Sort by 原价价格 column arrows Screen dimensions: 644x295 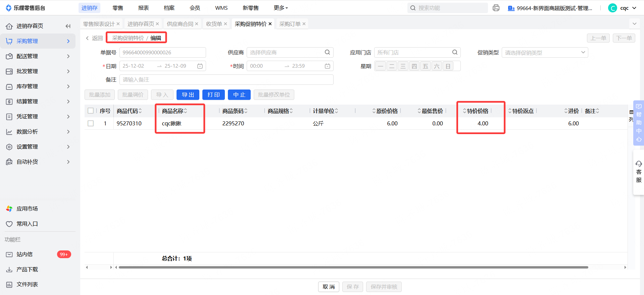pyautogui.click(x=374, y=111)
